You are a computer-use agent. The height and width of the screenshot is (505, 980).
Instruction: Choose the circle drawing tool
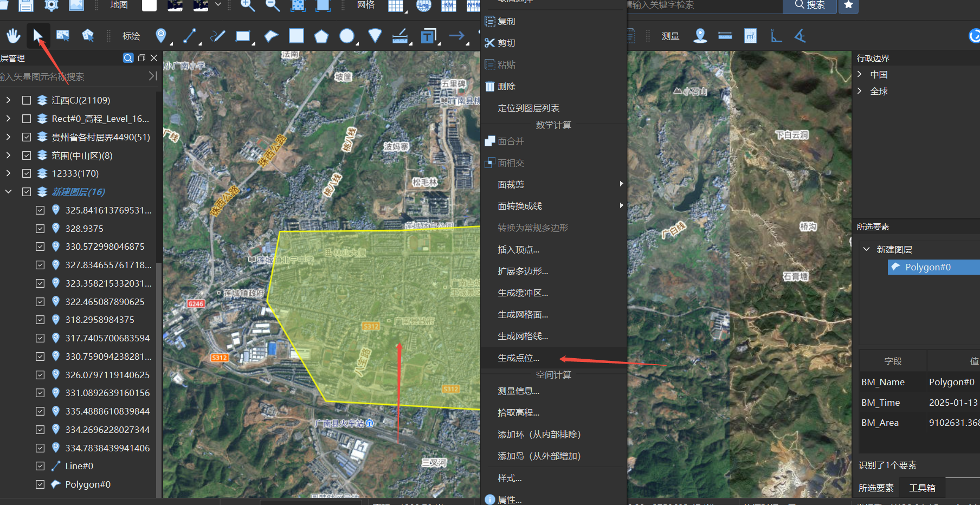pyautogui.click(x=346, y=36)
